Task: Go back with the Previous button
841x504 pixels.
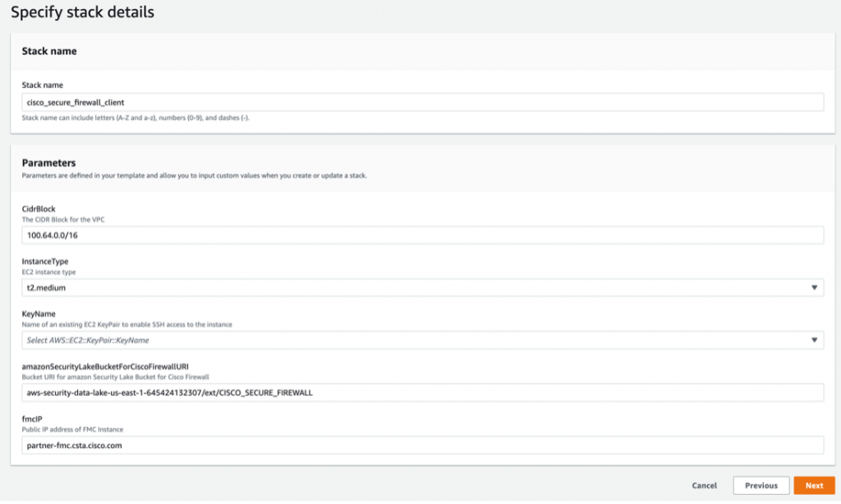Action: tap(761, 485)
